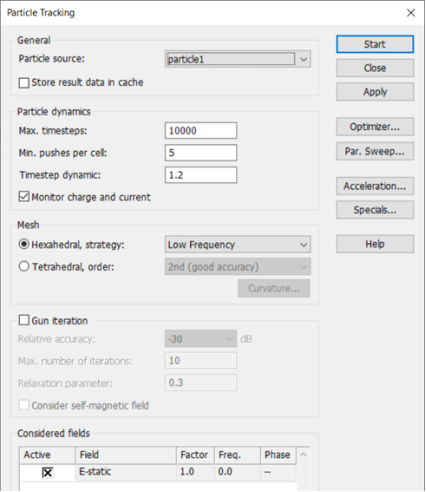Toggle the E-static field active checkbox

[x=47, y=472]
